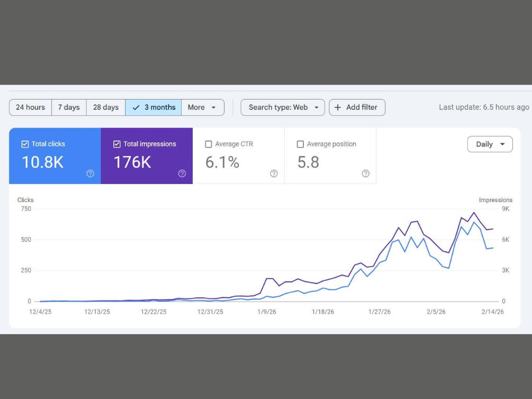
Task: Select the 28 days date range
Action: [106, 107]
